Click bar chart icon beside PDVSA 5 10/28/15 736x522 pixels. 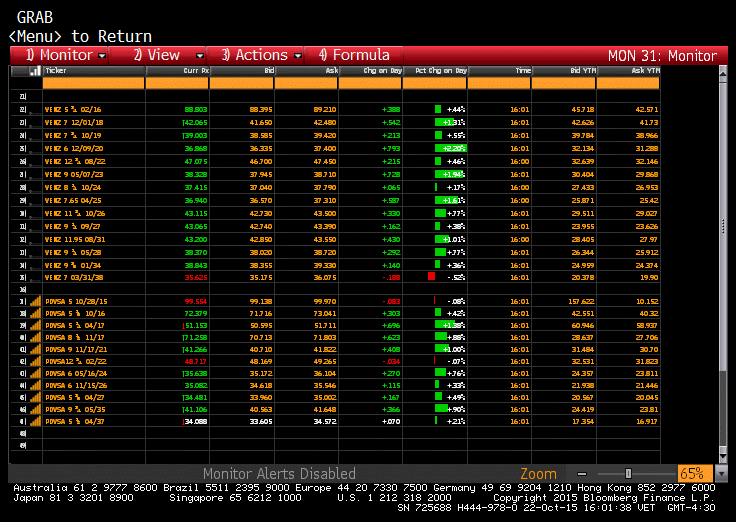(x=35, y=301)
